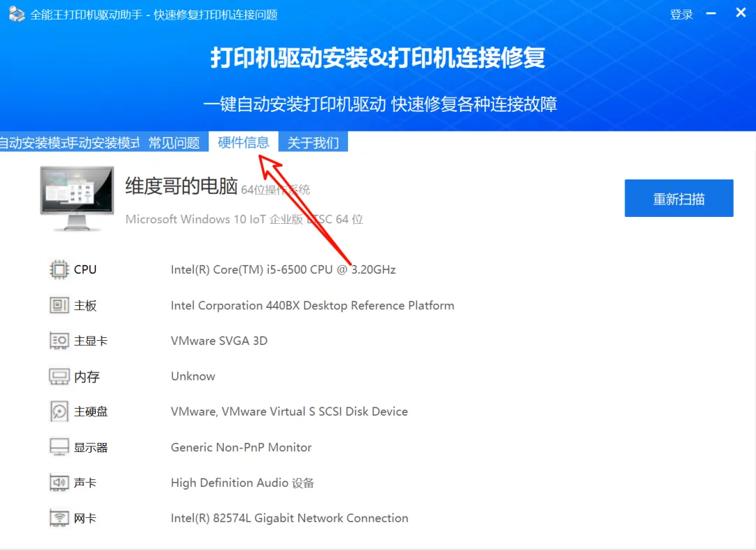The width and height of the screenshot is (756, 550).
Task: Click the 64位操作系统 label
Action: coord(275,190)
